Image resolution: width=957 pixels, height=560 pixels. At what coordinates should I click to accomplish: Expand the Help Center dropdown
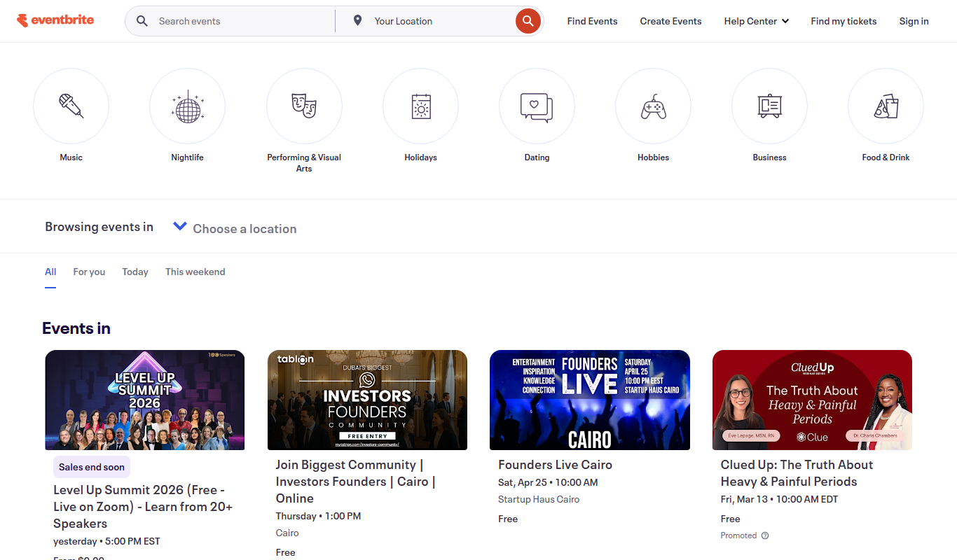(x=757, y=21)
